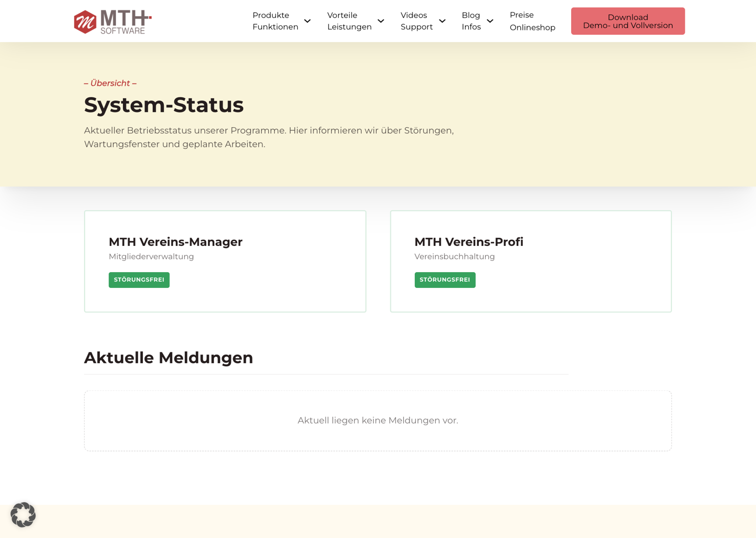
Task: Click Download Demo- und Vollversion button
Action: 628,21
